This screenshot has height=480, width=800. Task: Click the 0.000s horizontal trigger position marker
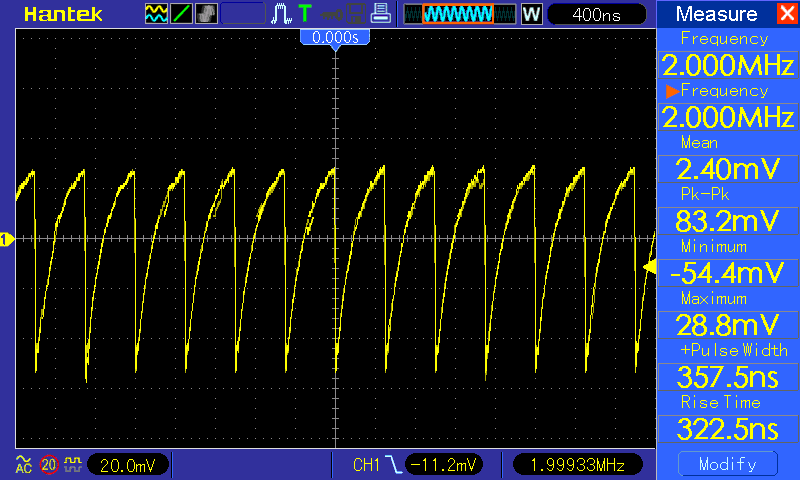[x=335, y=37]
